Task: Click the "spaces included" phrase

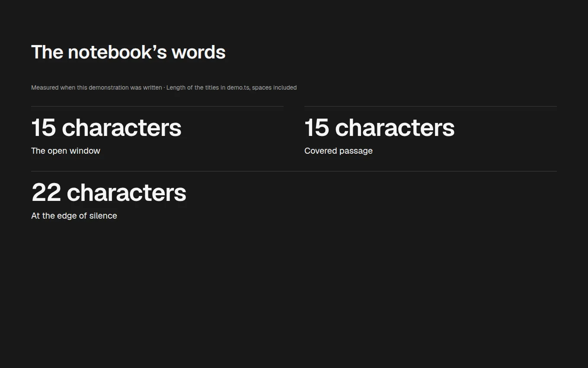Action: pyautogui.click(x=275, y=87)
